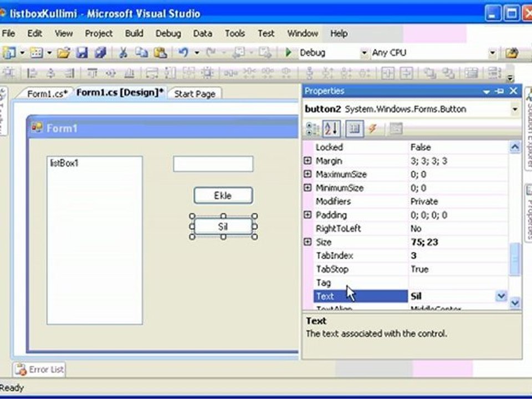Click the Send to Back layout icon
The image size is (532, 399).
(x=448, y=73)
